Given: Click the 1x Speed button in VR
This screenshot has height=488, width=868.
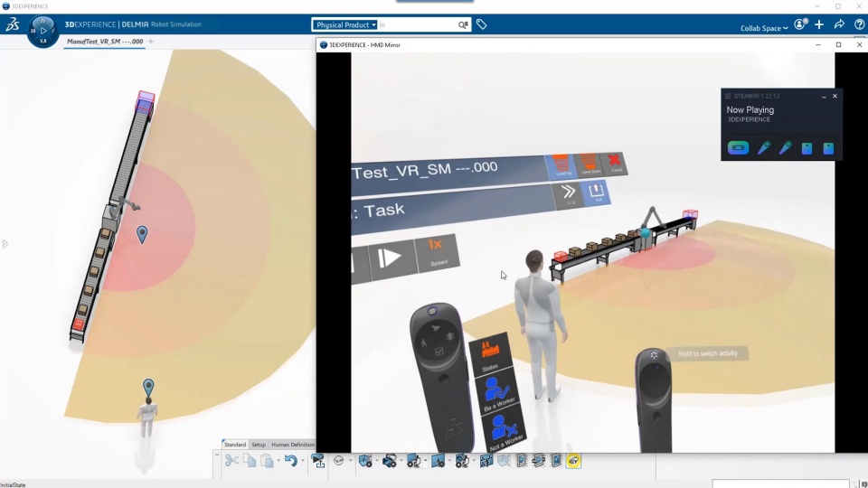Looking at the screenshot, I should coord(436,252).
